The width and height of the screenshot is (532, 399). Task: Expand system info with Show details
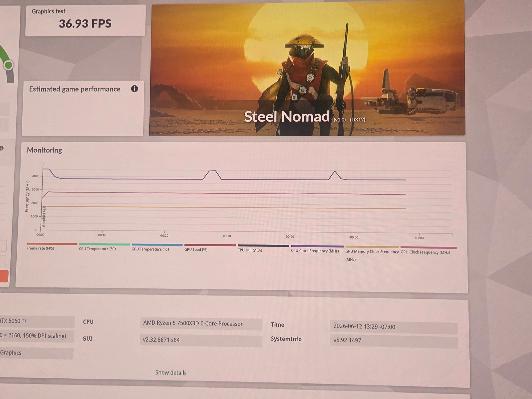tap(171, 373)
